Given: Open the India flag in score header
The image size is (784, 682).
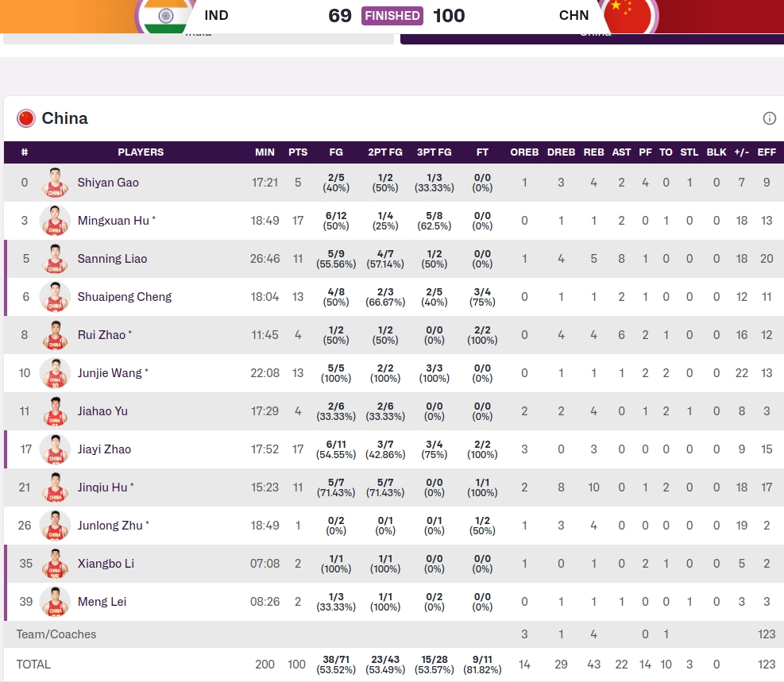Looking at the screenshot, I should point(165,16).
